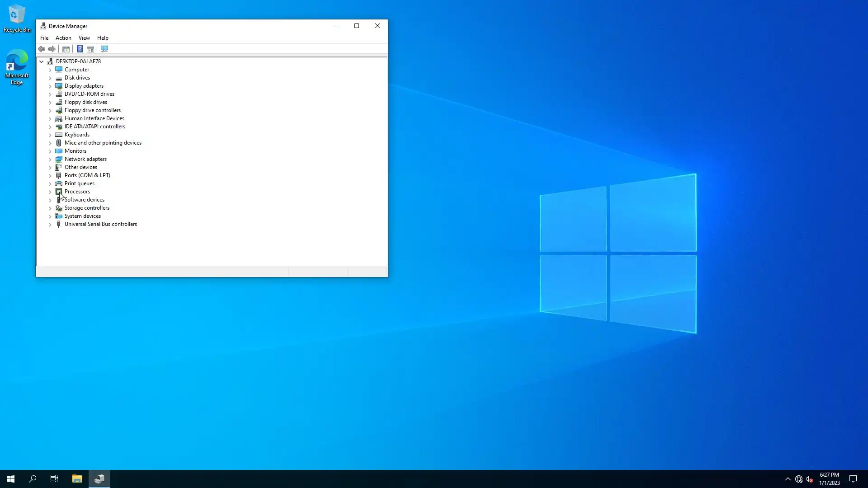
Task: Select Mice and other pointing devices
Action: 103,143
